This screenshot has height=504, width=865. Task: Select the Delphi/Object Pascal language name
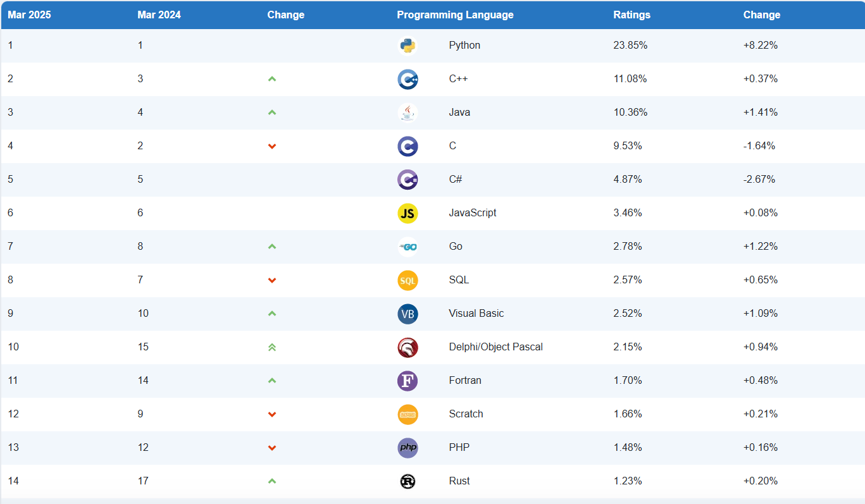pyautogui.click(x=496, y=347)
